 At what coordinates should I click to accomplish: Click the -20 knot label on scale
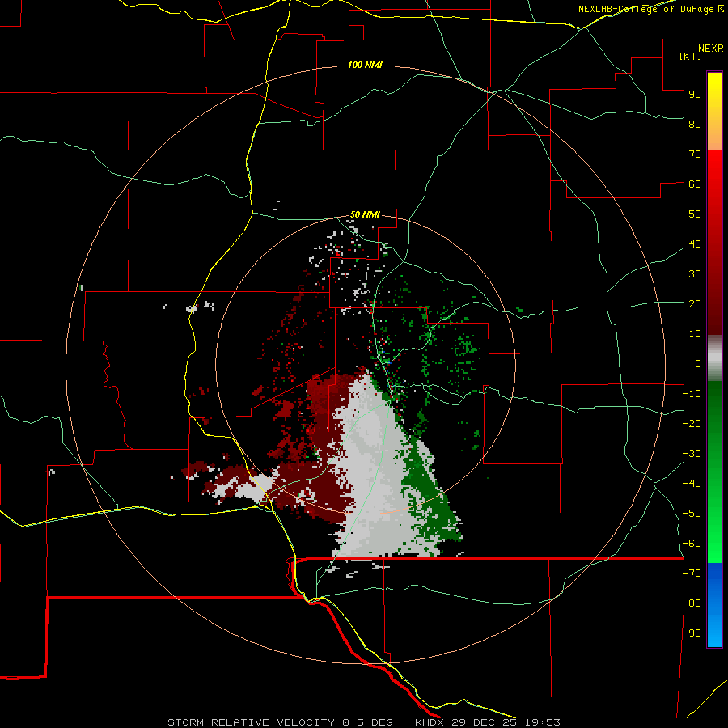click(x=692, y=423)
